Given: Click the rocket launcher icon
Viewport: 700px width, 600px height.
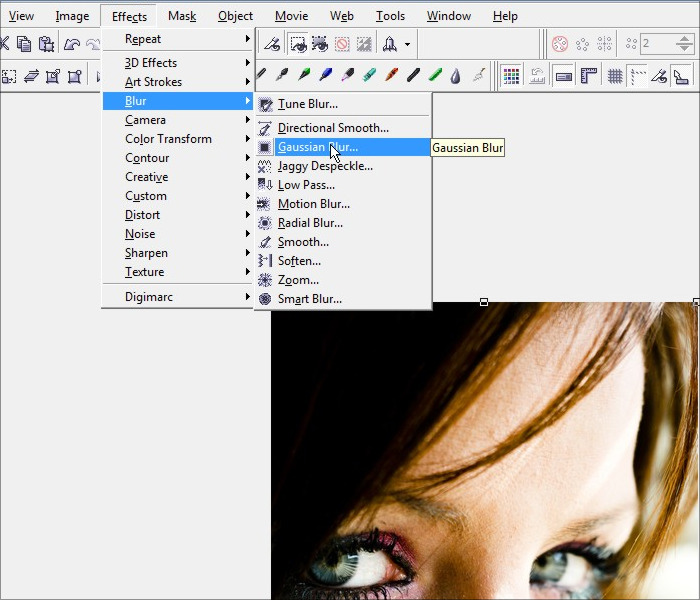Looking at the screenshot, I should (x=389, y=44).
